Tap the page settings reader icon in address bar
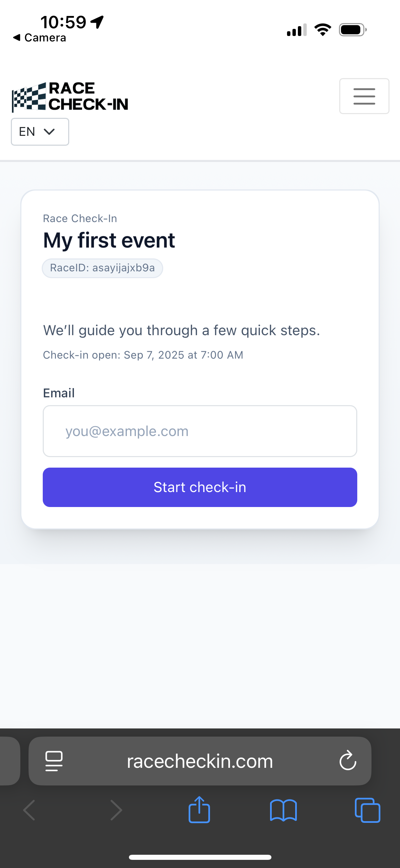The width and height of the screenshot is (400, 868). point(54,761)
